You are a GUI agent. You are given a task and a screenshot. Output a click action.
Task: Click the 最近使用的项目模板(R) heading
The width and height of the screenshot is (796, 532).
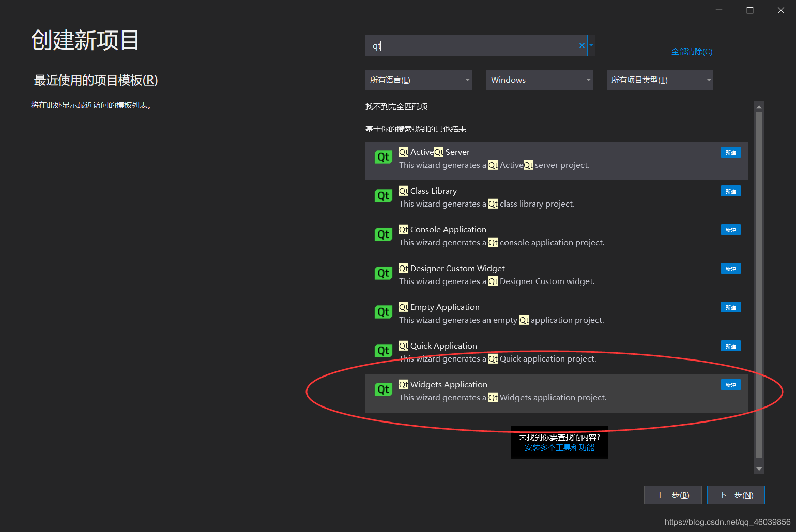click(96, 81)
